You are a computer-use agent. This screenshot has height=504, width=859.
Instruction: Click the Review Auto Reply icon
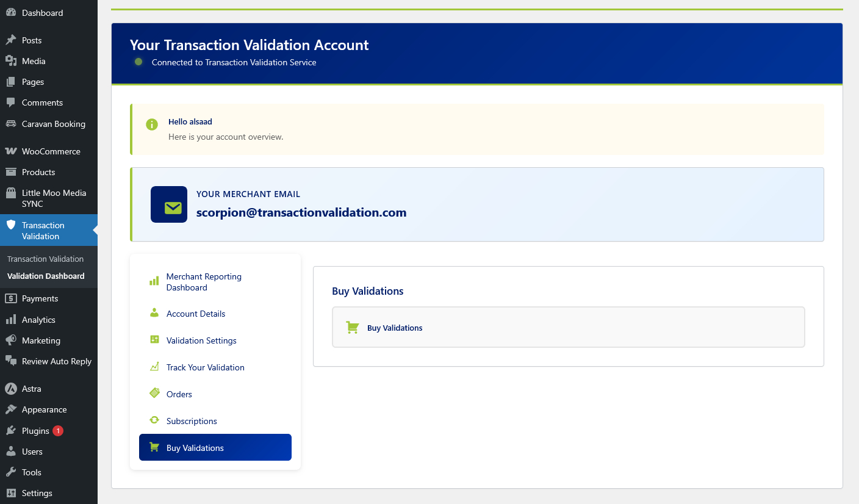(11, 361)
